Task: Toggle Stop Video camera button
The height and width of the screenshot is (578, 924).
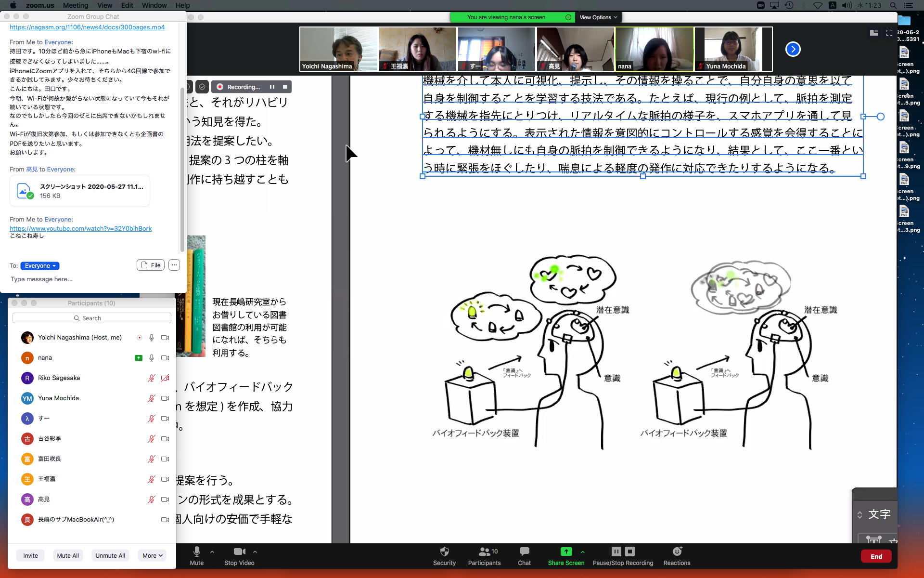Action: pyautogui.click(x=239, y=552)
